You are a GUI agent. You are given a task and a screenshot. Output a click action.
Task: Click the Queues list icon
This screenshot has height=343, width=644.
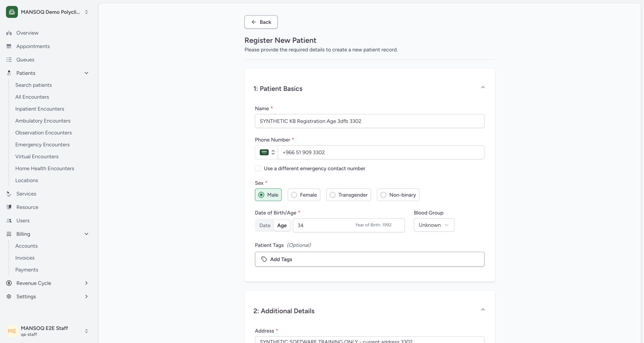pos(9,60)
